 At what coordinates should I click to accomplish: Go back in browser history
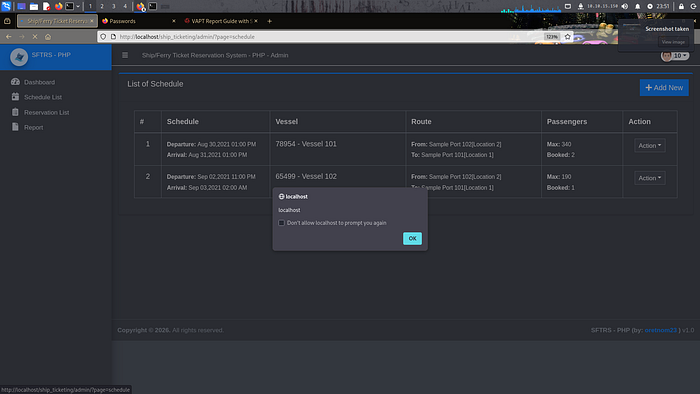(8, 37)
